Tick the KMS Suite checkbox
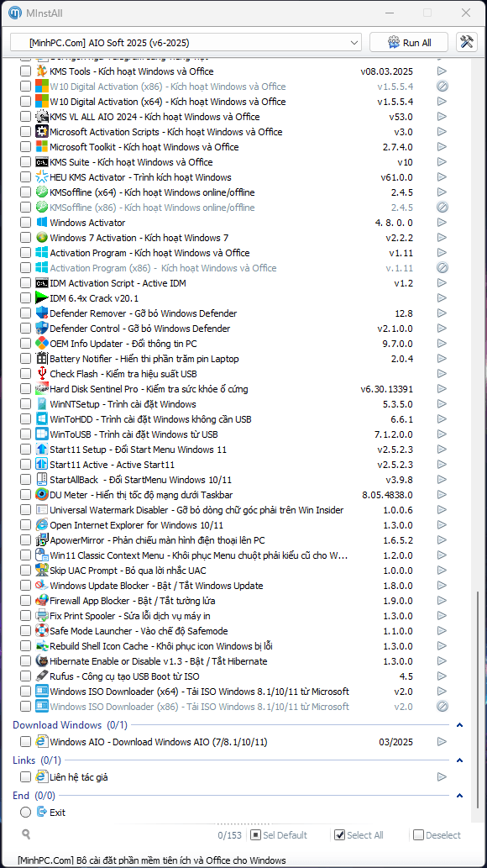Screen dimensions: 487x868 tap(25, 162)
